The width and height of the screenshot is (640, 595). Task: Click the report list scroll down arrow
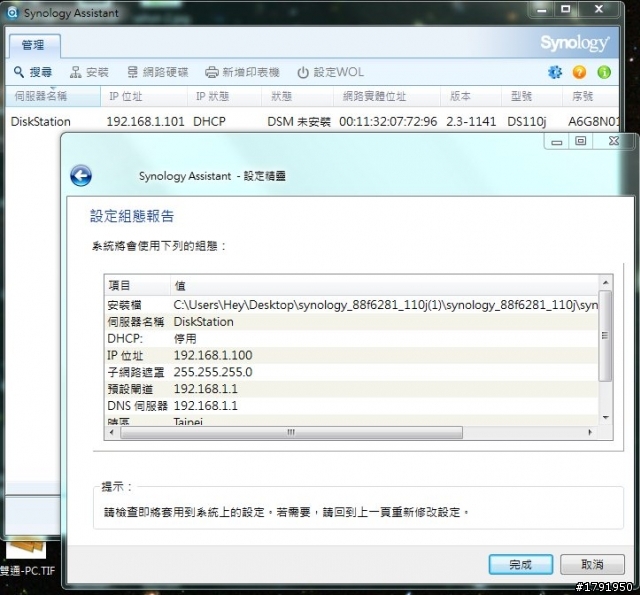pos(605,417)
